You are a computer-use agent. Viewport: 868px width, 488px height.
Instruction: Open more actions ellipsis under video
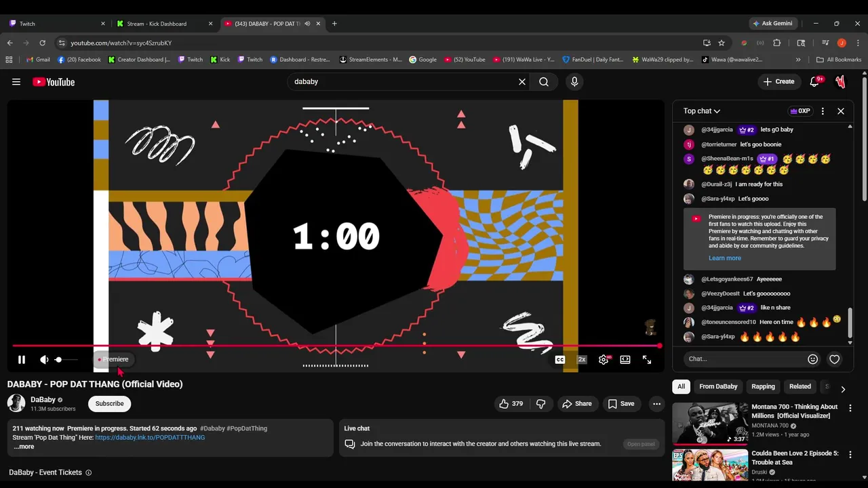click(656, 404)
